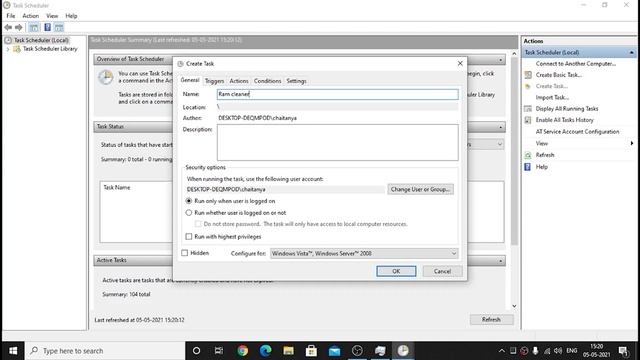This screenshot has height=360, width=640.
Task: Click Import Task in Actions pane
Action: tap(552, 98)
